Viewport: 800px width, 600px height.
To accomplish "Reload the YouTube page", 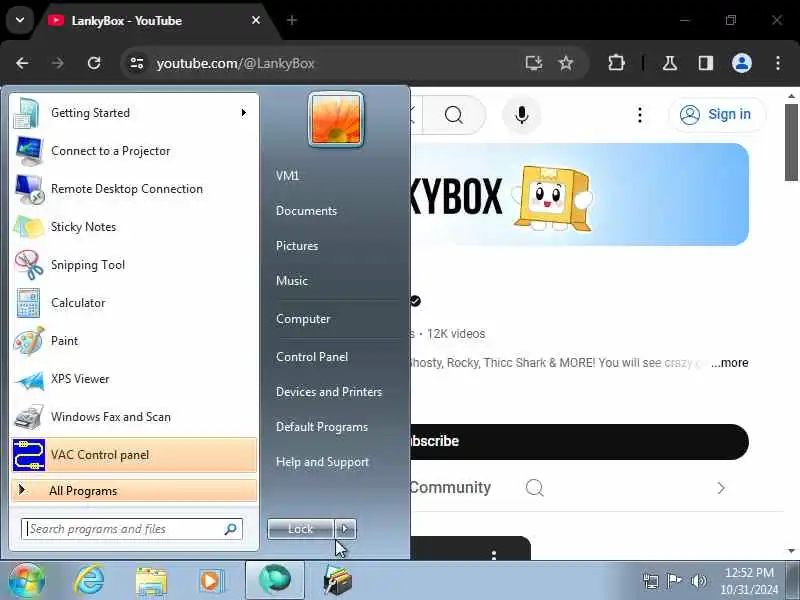I will [x=94, y=63].
